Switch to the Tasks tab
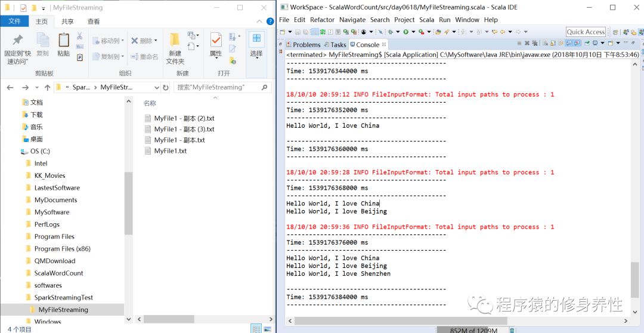 pos(335,44)
